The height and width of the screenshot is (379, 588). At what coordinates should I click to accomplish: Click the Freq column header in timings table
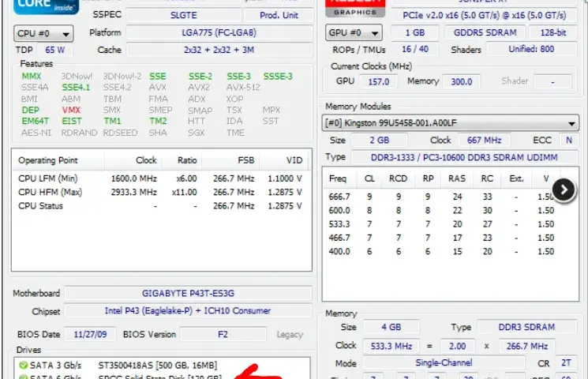pyautogui.click(x=338, y=178)
